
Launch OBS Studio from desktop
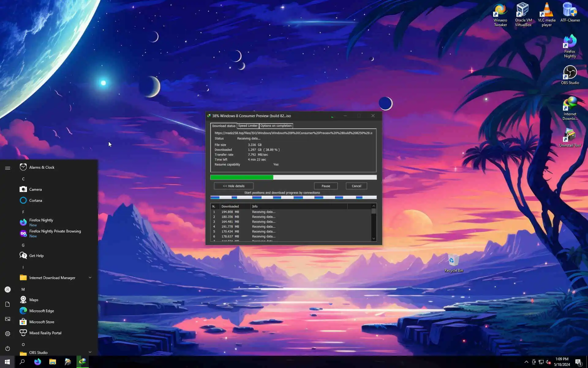click(570, 75)
